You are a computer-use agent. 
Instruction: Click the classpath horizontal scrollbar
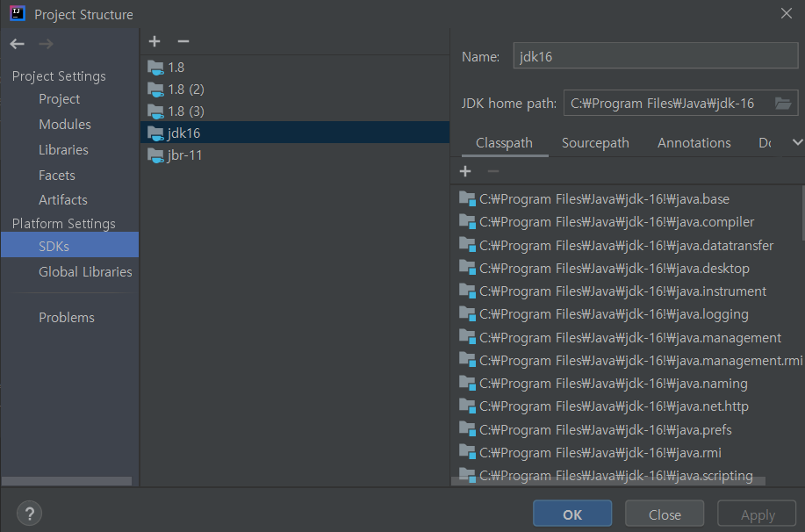click(x=607, y=481)
